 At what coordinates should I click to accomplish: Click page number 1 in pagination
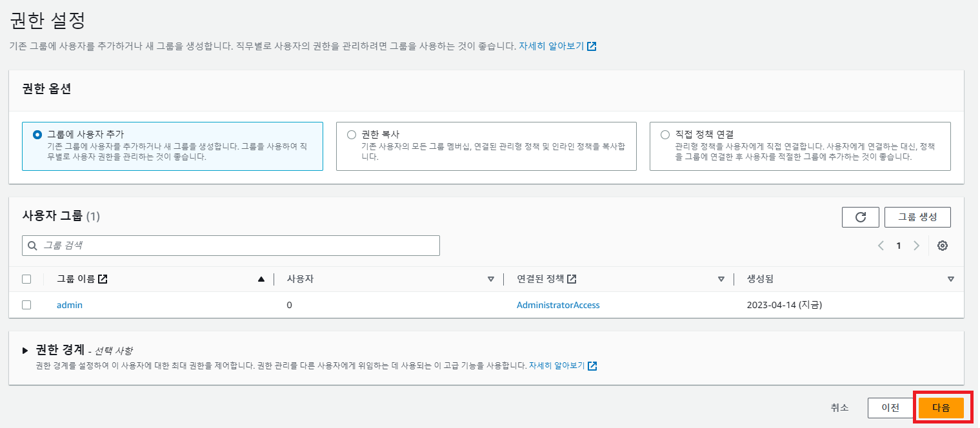[x=899, y=246]
